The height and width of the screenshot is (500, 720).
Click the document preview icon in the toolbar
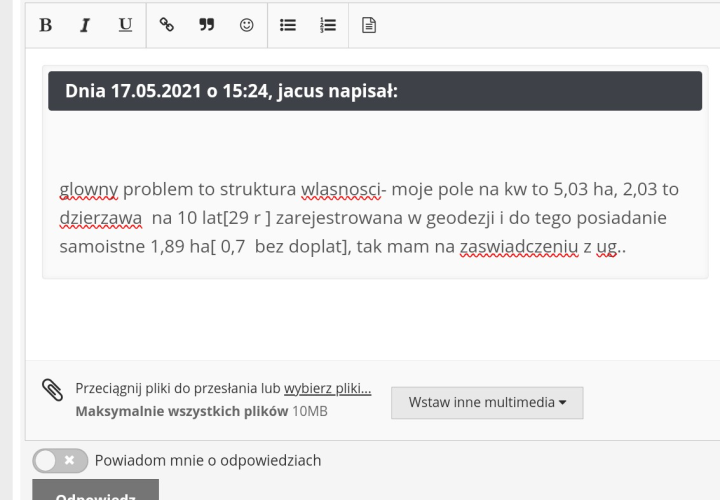coord(366,24)
